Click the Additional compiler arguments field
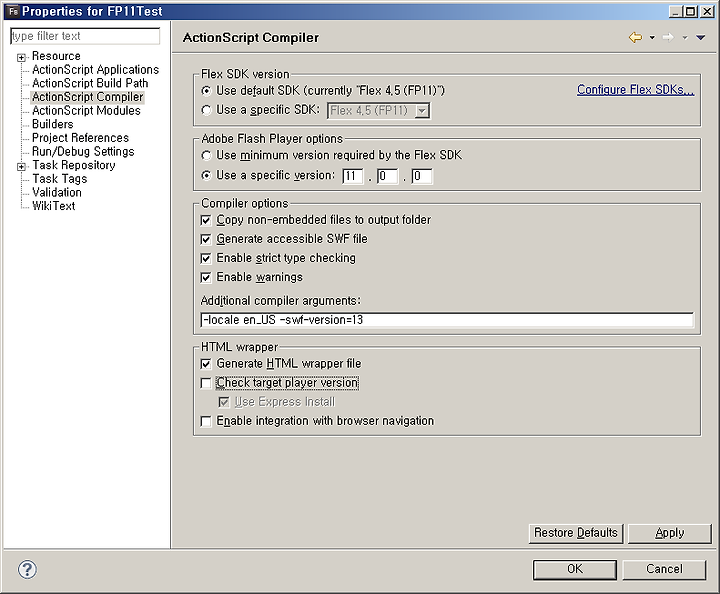Viewport: 720px width, 594px height. [447, 320]
